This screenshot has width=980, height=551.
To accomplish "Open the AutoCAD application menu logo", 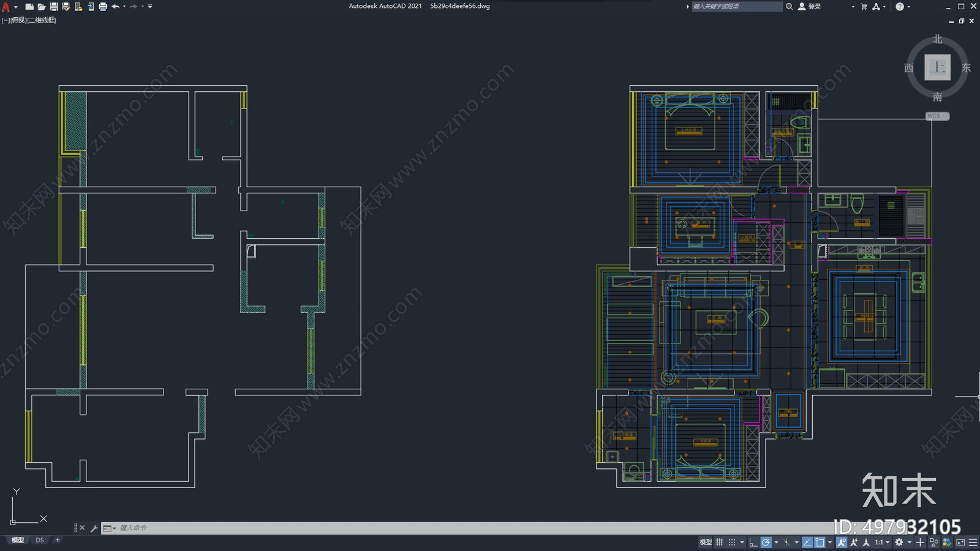I will [x=6, y=7].
